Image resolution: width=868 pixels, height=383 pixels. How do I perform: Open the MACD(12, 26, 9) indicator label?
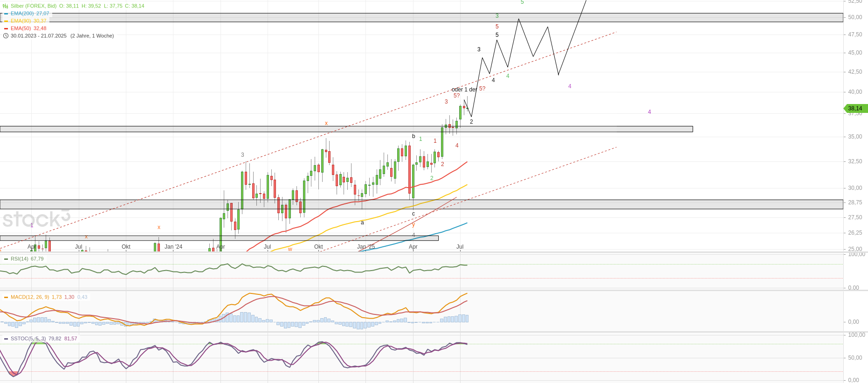pos(30,297)
